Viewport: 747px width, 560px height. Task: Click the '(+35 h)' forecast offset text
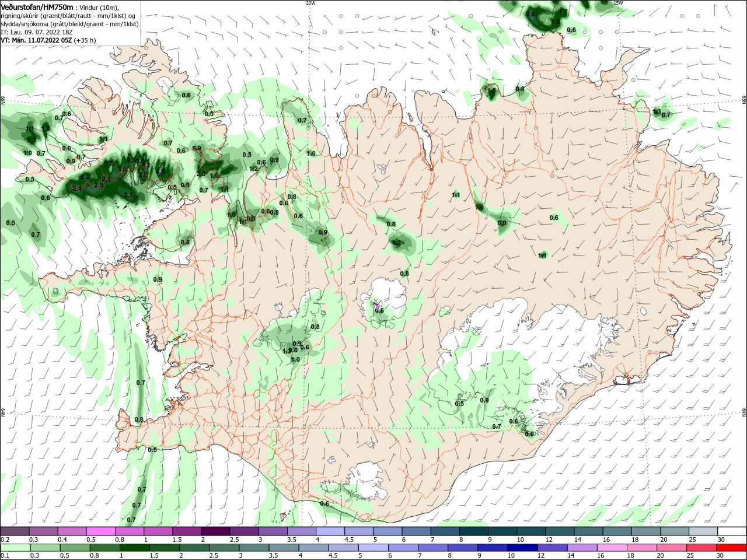point(85,40)
